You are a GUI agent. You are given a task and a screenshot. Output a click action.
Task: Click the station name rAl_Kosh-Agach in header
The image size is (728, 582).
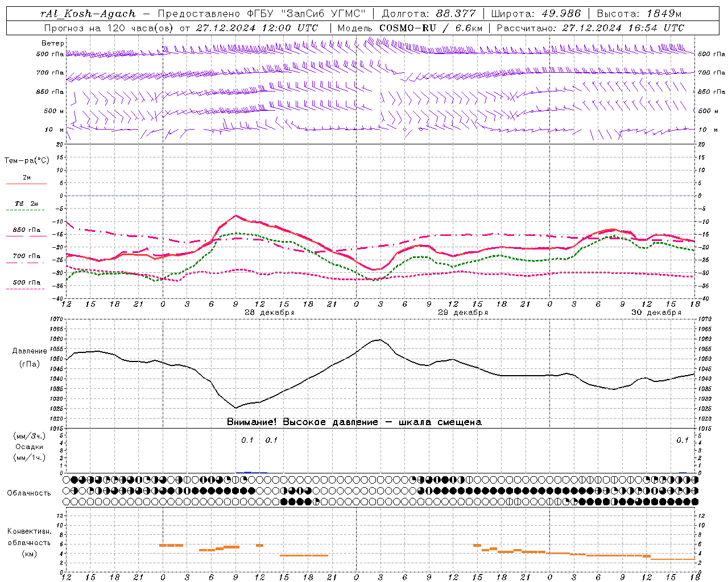tap(88, 14)
